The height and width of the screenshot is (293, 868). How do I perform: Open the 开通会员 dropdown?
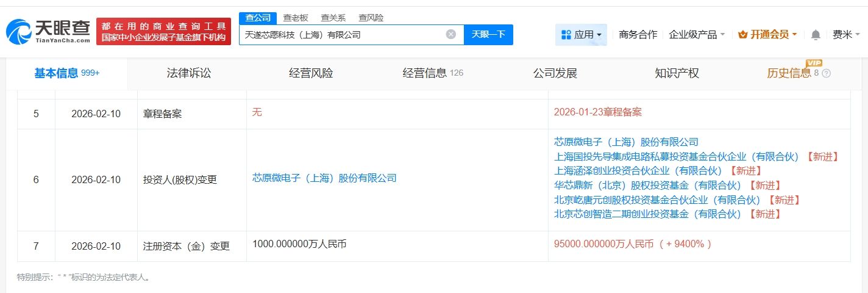(767, 35)
